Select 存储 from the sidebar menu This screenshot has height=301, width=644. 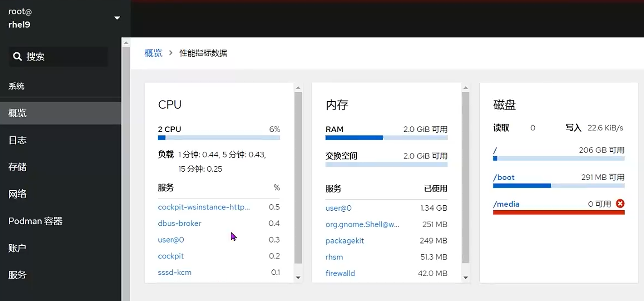(18, 167)
